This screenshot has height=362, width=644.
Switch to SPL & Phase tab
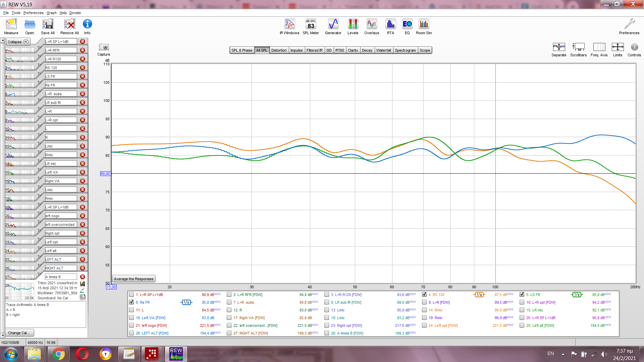(242, 50)
